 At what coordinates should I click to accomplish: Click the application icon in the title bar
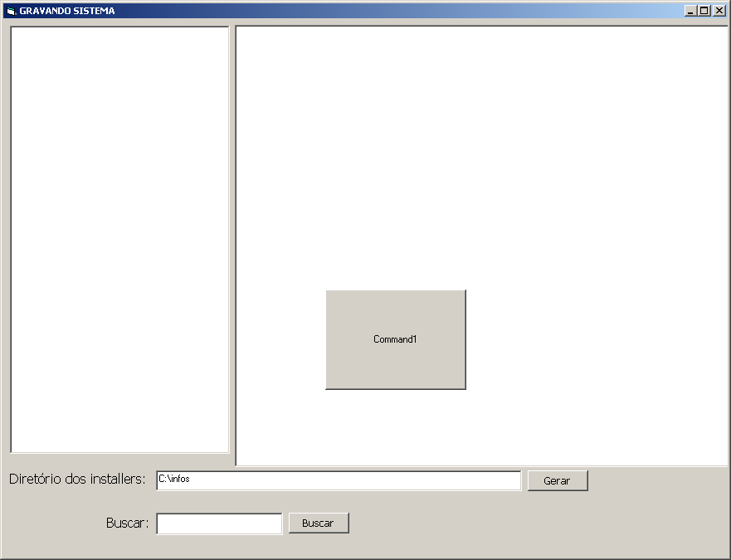(11, 11)
